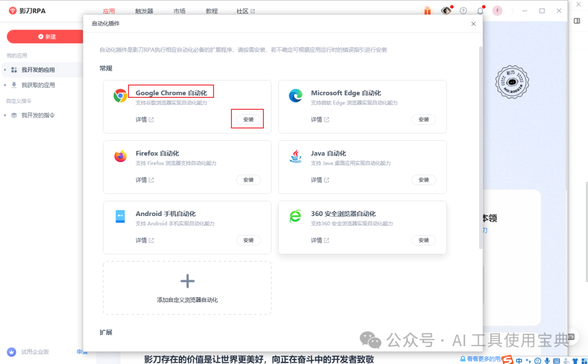The image size is (588, 364).
Task: Open the notifications bell icon
Action: (480, 11)
